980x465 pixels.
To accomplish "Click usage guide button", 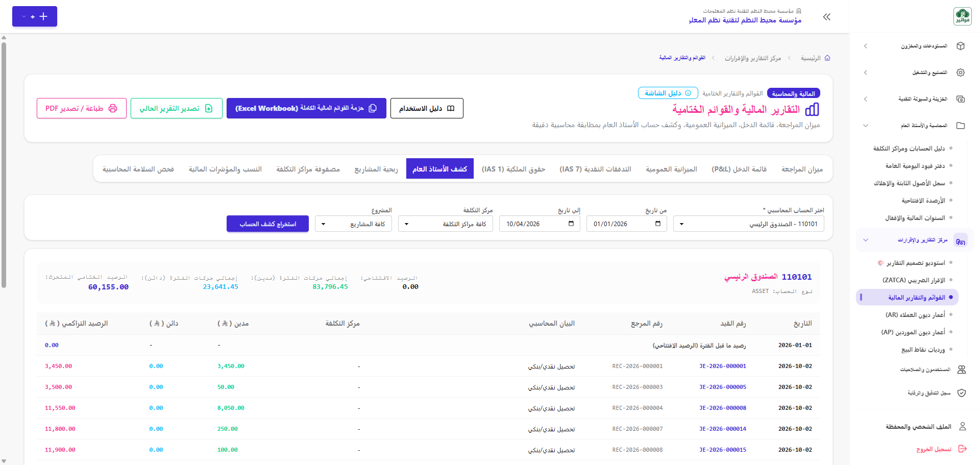I will click(427, 108).
